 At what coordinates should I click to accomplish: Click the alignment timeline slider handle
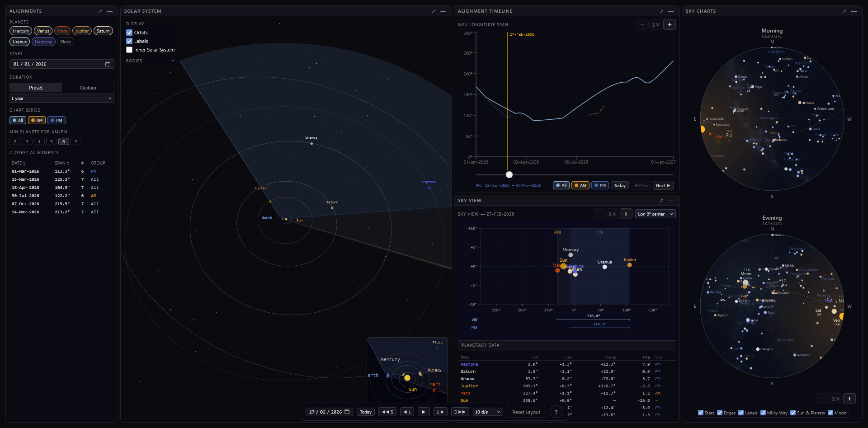tap(509, 174)
